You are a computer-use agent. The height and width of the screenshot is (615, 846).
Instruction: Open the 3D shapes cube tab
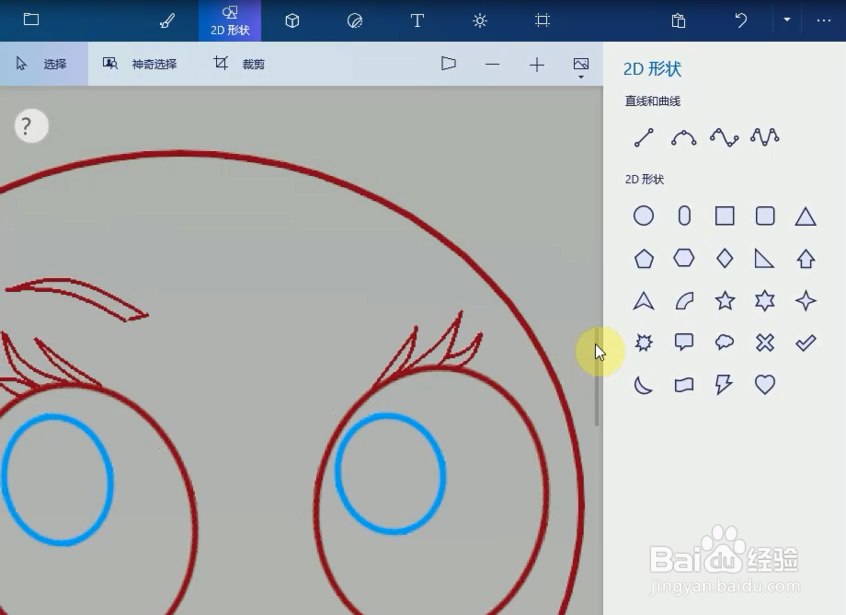[x=292, y=20]
